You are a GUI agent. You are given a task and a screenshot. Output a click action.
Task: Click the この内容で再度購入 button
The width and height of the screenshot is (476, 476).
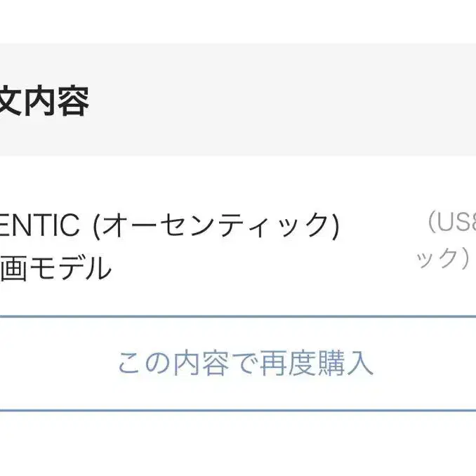[244, 364]
